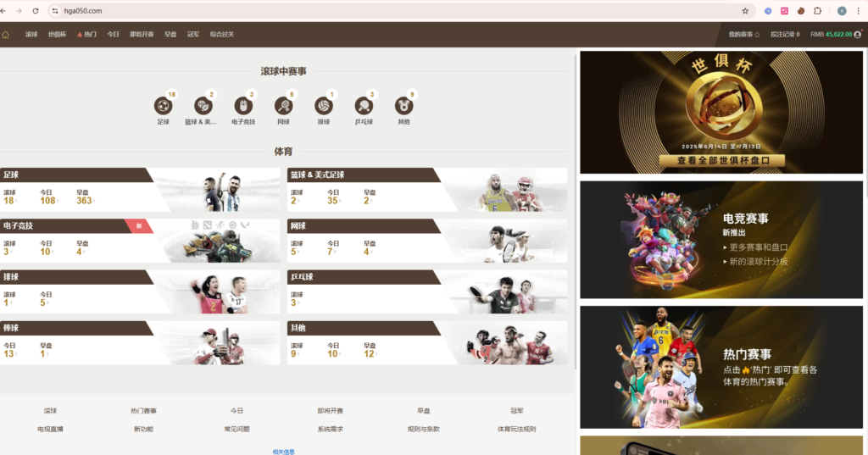Open the 综合过关 navigation tab

(x=222, y=35)
